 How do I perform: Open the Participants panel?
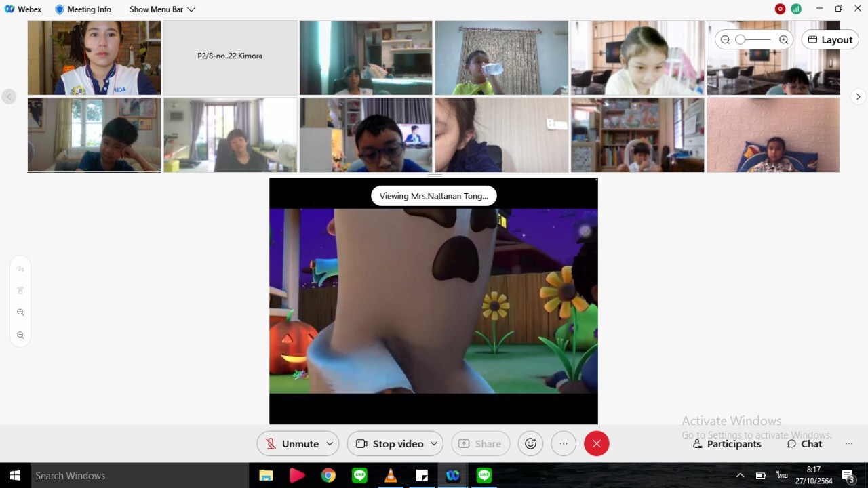coord(727,444)
